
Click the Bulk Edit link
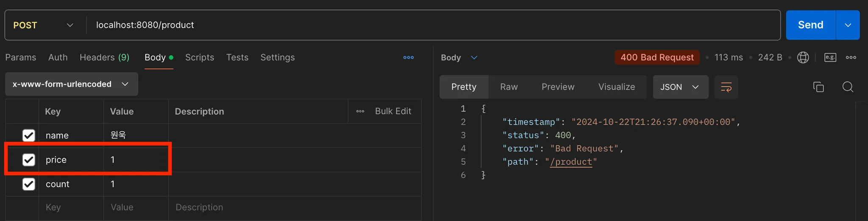click(x=393, y=111)
